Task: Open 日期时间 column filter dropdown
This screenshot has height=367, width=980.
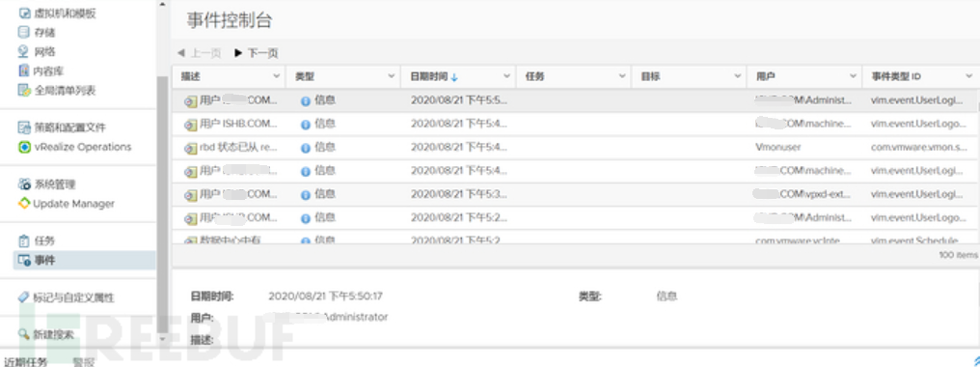Action: 506,76
